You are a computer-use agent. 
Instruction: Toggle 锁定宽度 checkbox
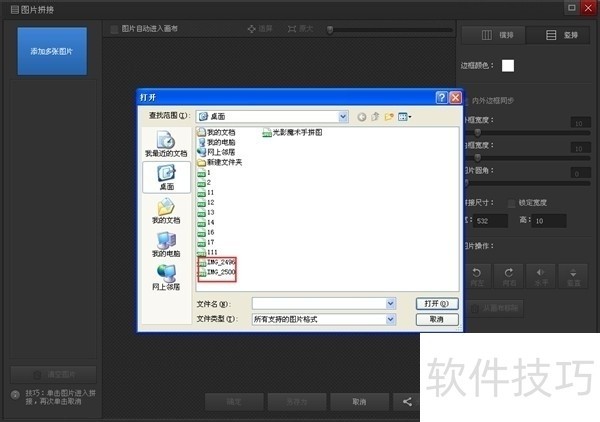click(511, 203)
